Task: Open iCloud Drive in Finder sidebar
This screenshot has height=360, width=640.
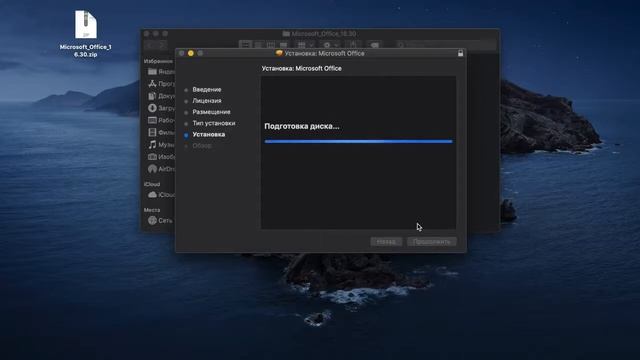Action: pos(161,195)
